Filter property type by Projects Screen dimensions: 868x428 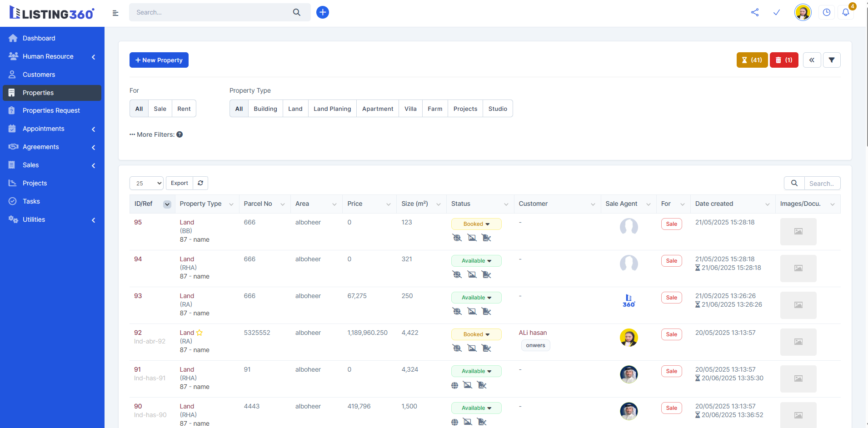(x=465, y=109)
